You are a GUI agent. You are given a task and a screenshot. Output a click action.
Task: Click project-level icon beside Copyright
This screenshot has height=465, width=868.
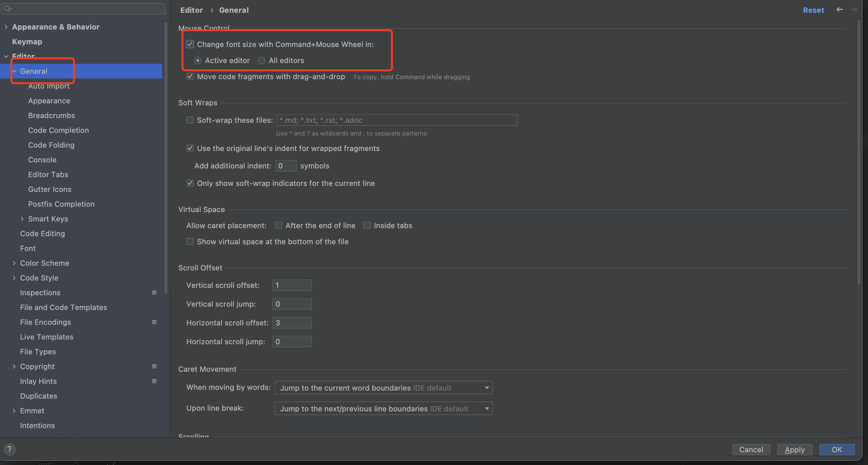pos(154,366)
